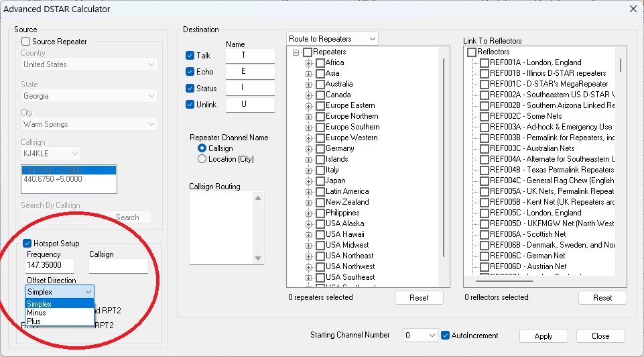This screenshot has height=357, width=644.
Task: Click Reset under repeaters selected
Action: [419, 298]
